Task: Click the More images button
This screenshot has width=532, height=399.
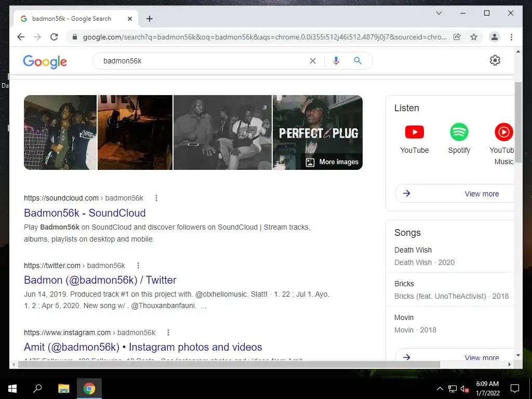Action: pyautogui.click(x=332, y=162)
